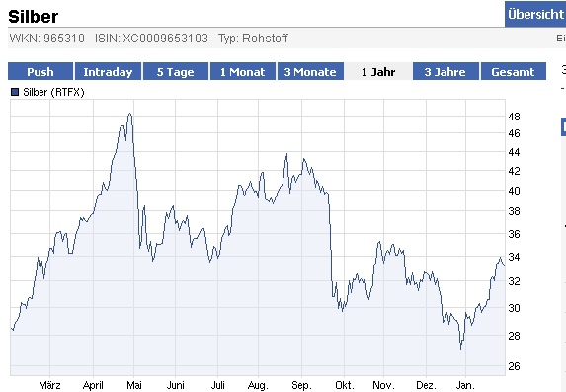
Task: Click the Juli month axis label
Action: (x=218, y=385)
